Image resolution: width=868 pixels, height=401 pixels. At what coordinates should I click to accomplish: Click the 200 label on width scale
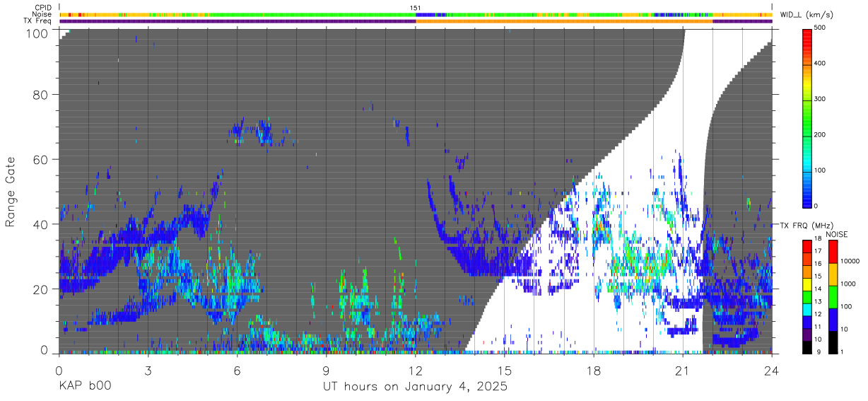(821, 135)
